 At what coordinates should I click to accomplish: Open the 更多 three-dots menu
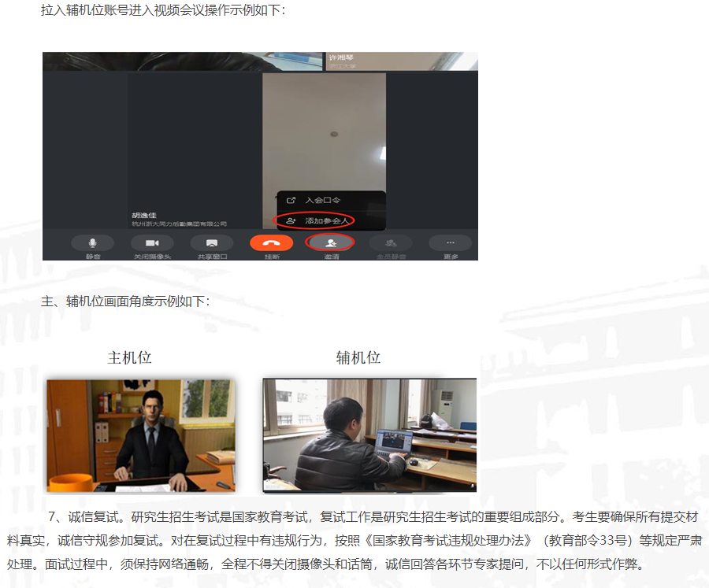[450, 243]
